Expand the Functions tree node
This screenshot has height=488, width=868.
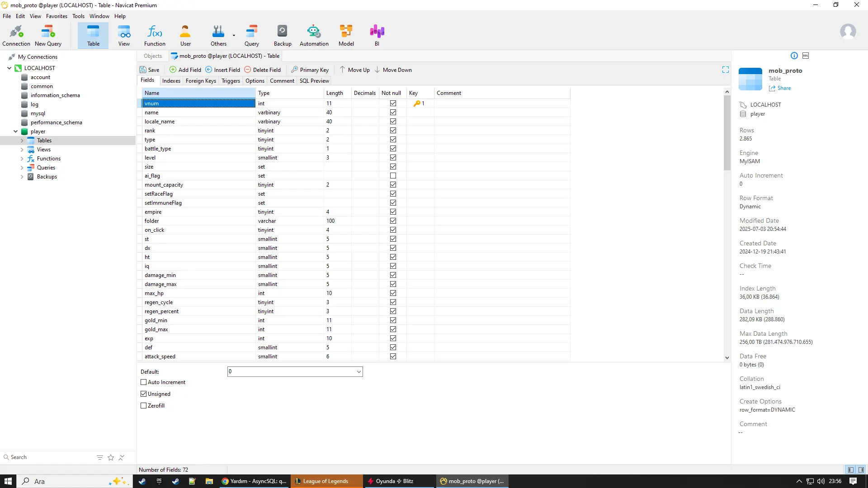[22, 159]
